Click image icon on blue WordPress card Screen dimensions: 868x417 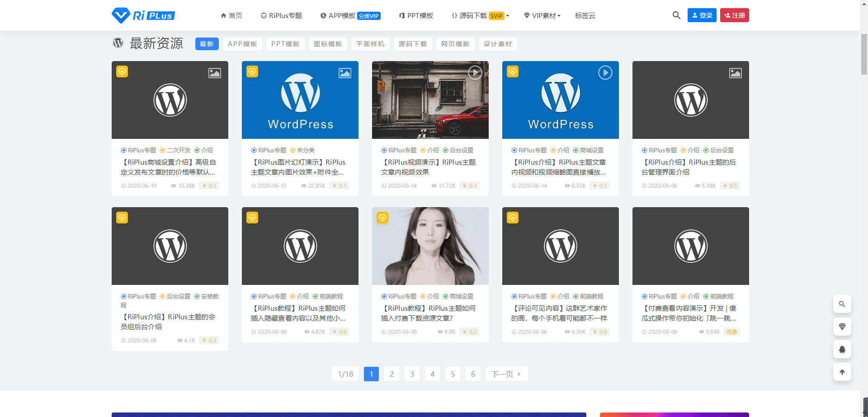(344, 73)
